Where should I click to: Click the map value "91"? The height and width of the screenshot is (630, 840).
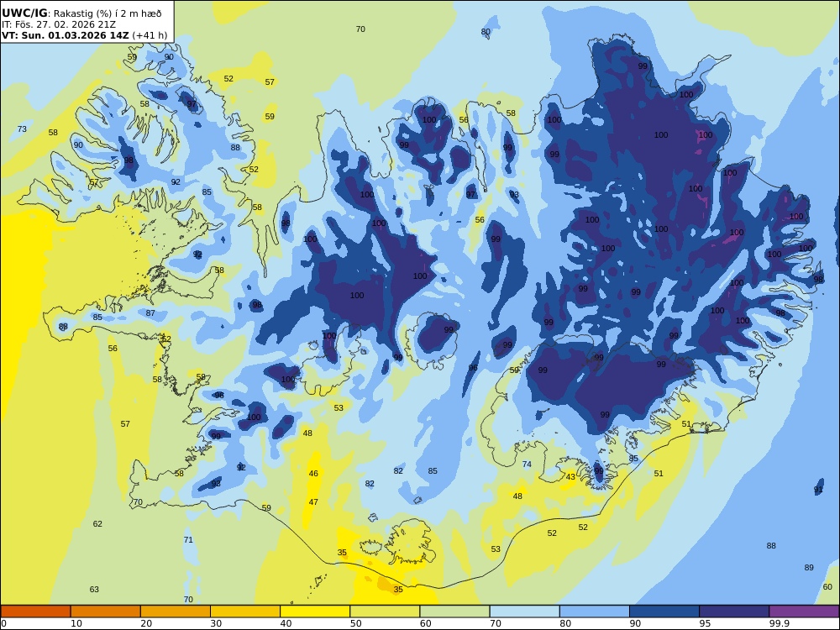[x=818, y=491]
